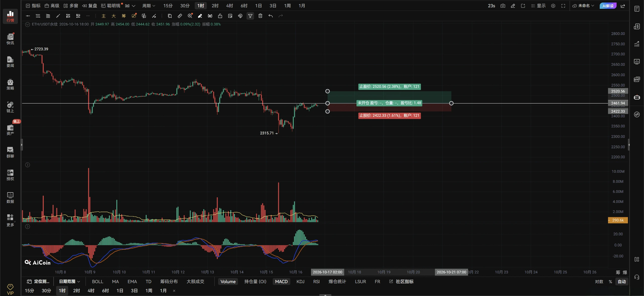Select the ruler measure tool
This screenshot has width=644, height=296.
[x=180, y=16]
